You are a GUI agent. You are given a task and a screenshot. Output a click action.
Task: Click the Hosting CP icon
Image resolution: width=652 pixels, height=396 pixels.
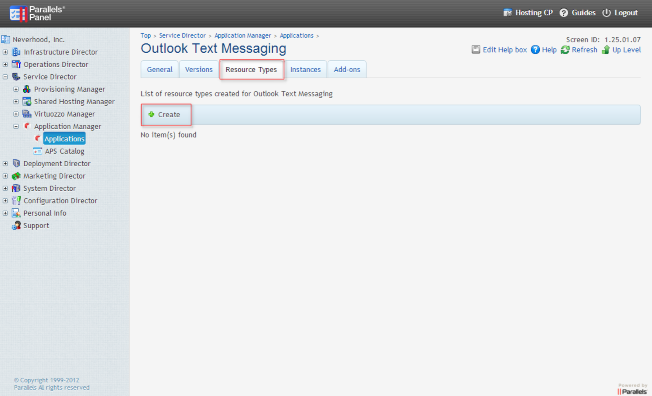pos(507,13)
